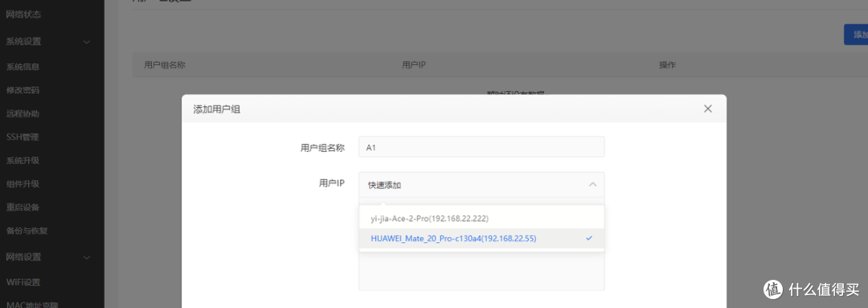The height and width of the screenshot is (308, 868).
Task: Select yi-jia-Ace-2-Pro(192.168.22.222) option
Action: point(481,218)
